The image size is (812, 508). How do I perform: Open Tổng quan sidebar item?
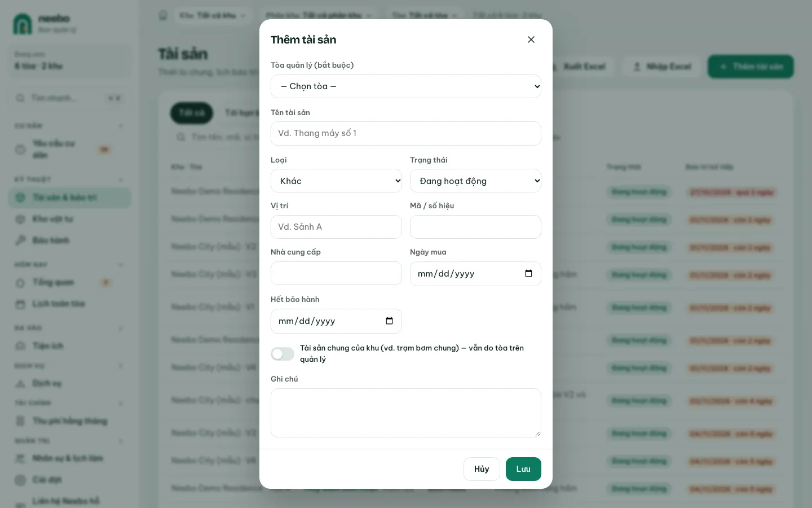(x=69, y=282)
